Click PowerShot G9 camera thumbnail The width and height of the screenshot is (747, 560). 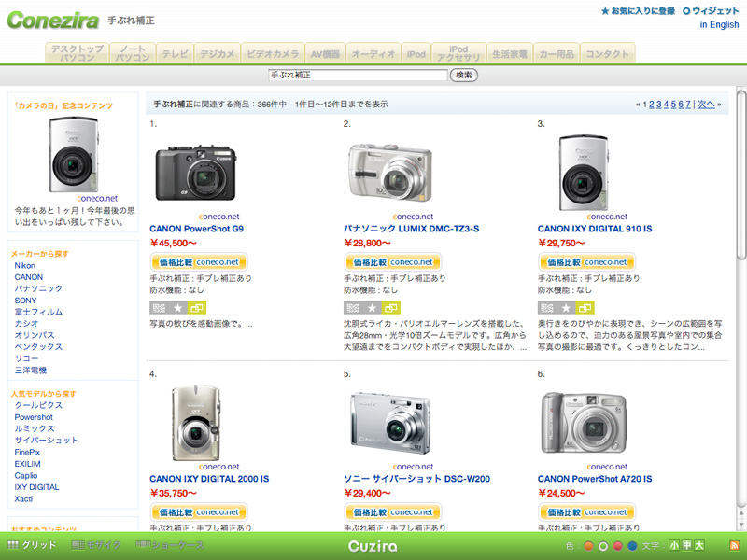pyautogui.click(x=196, y=174)
